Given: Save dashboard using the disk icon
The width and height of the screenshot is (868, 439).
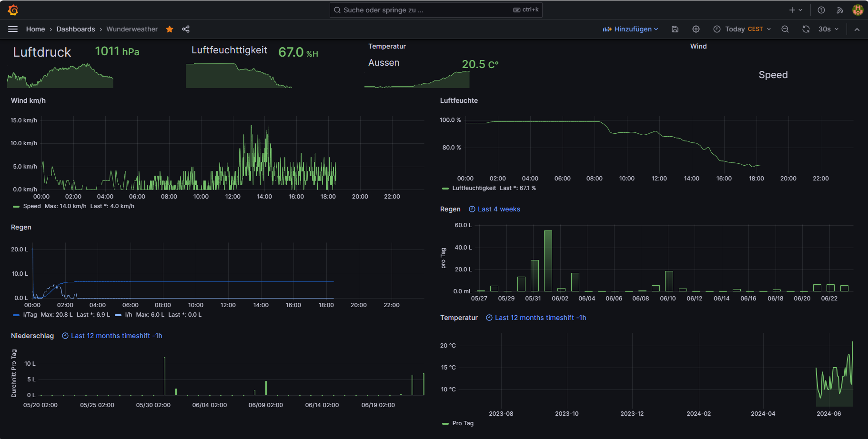Looking at the screenshot, I should tap(675, 29).
